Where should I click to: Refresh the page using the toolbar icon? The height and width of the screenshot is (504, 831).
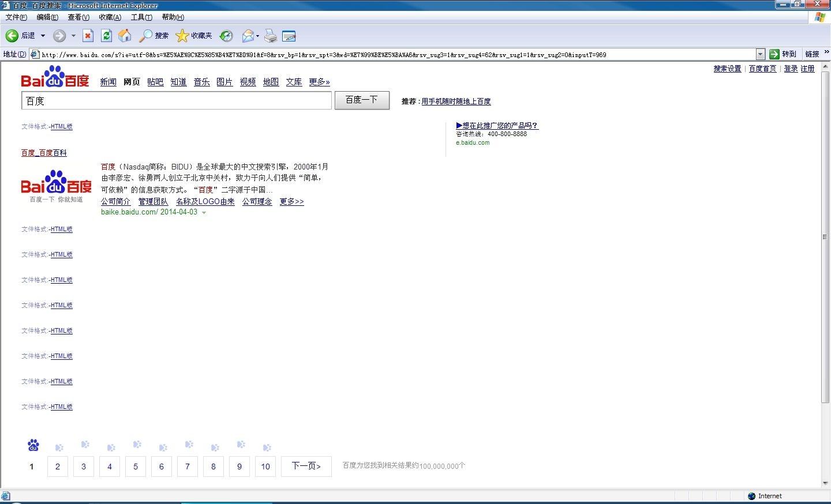click(106, 36)
